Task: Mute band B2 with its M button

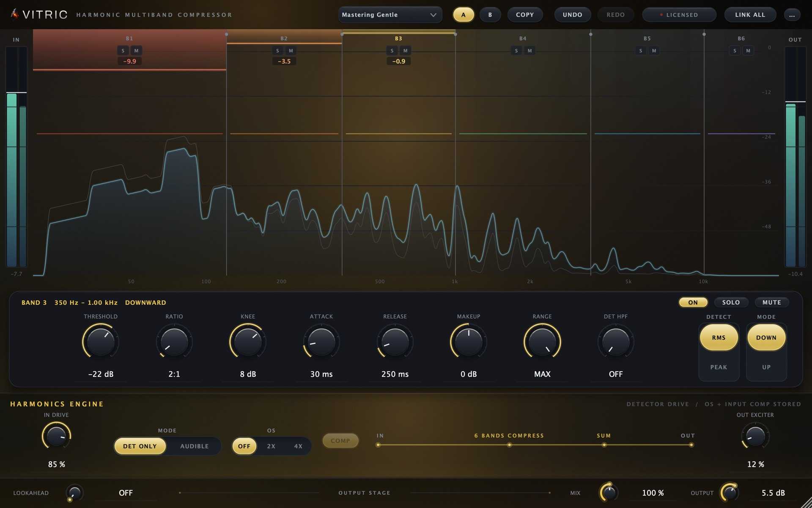Action: coord(291,51)
